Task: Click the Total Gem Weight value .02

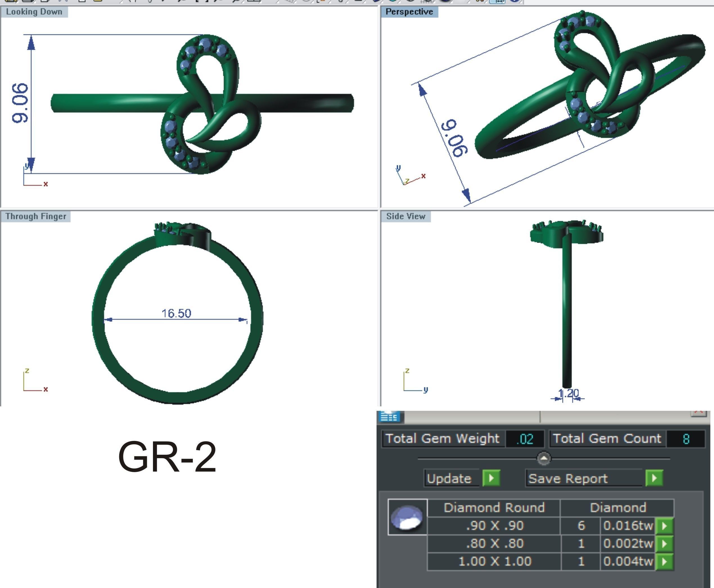Action: [525, 439]
